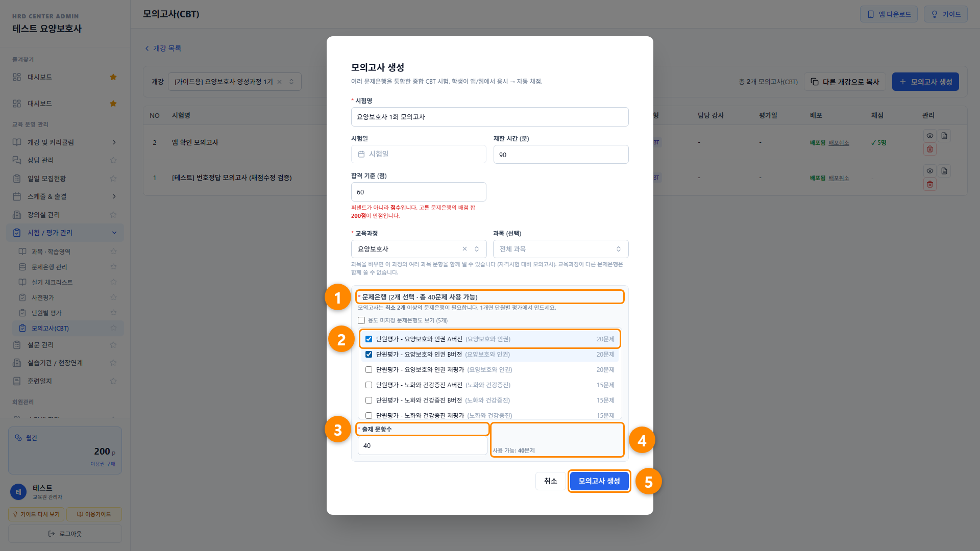The width and height of the screenshot is (980, 551).
Task: Open the 시험일 date picker field
Action: coord(419,154)
